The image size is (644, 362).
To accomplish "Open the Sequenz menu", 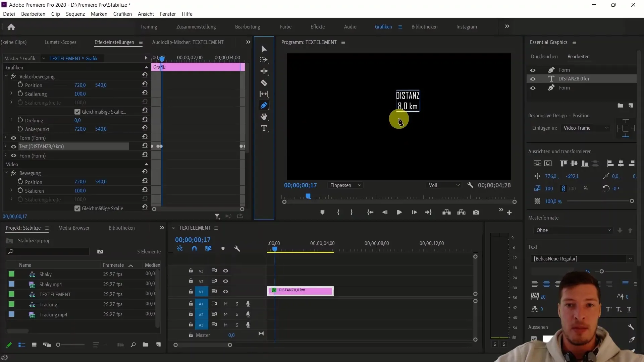I will click(75, 14).
